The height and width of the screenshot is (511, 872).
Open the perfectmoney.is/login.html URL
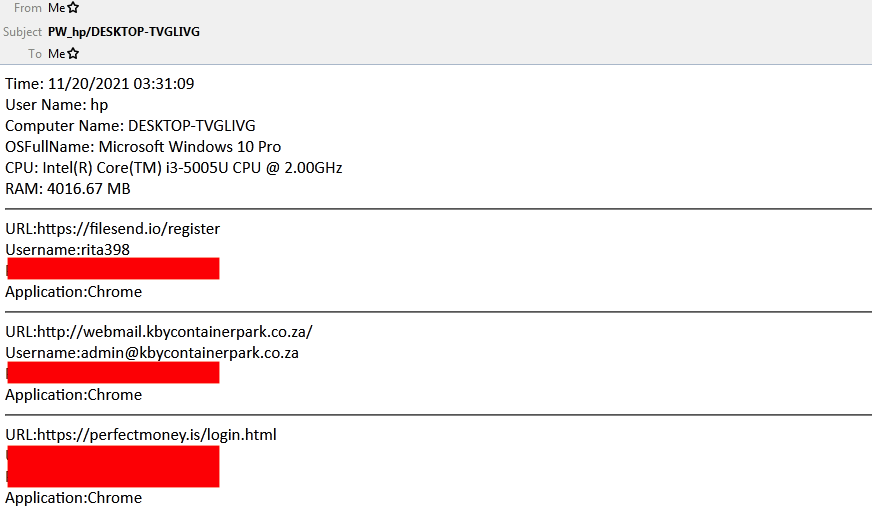point(157,434)
